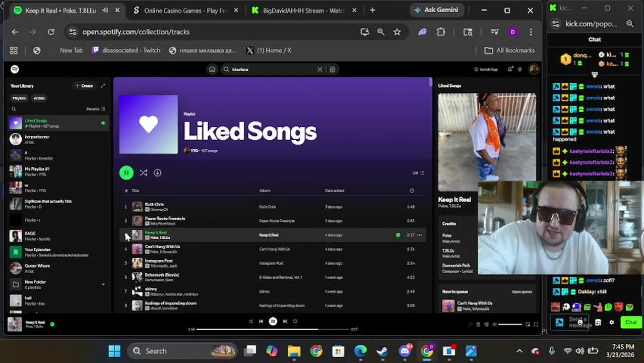Toggle shuffle in bottom player bar
Image resolution: width=644 pixels, height=363 pixels.
pyautogui.click(x=250, y=321)
